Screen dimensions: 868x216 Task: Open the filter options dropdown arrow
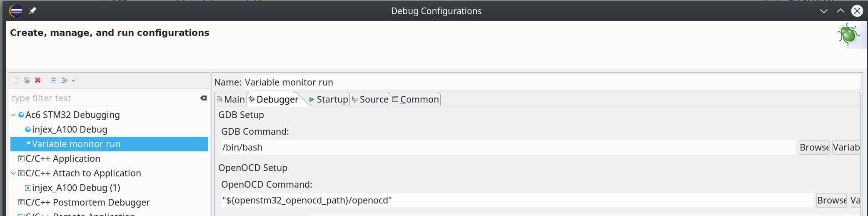click(73, 80)
